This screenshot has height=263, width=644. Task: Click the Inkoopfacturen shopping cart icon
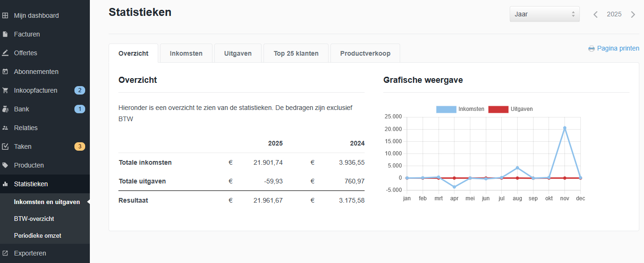coord(5,90)
